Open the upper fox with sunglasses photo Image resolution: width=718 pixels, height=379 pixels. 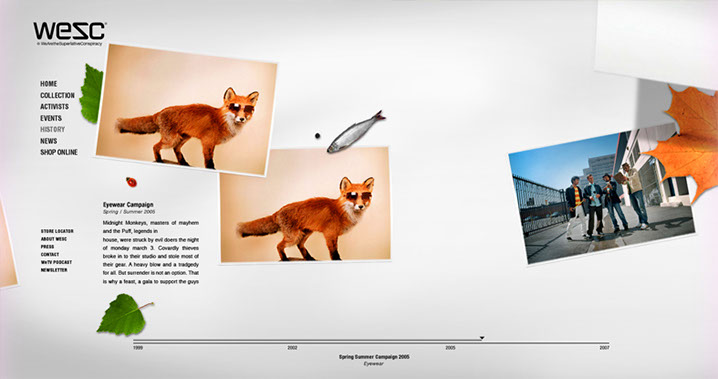tap(187, 110)
